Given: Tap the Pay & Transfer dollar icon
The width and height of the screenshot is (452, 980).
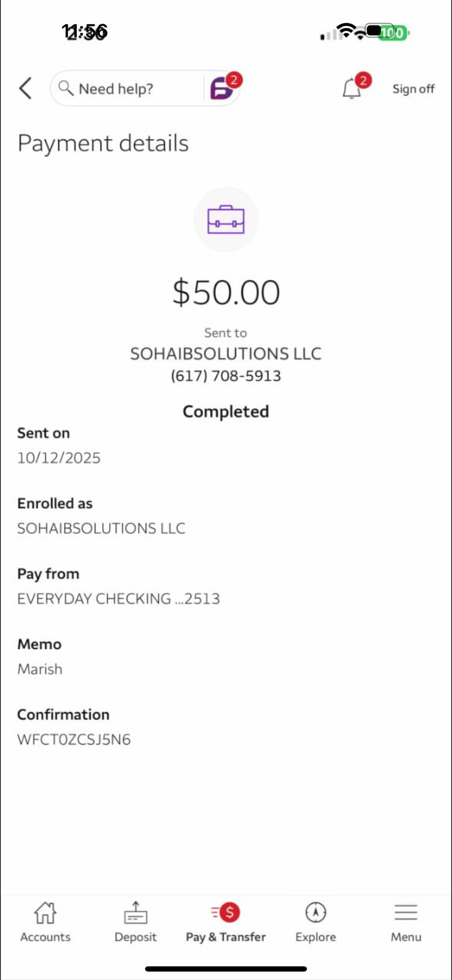Looking at the screenshot, I should pos(226,912).
